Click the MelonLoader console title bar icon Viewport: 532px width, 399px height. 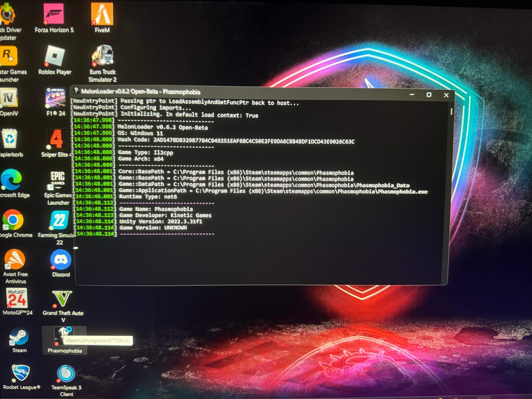coord(76,91)
